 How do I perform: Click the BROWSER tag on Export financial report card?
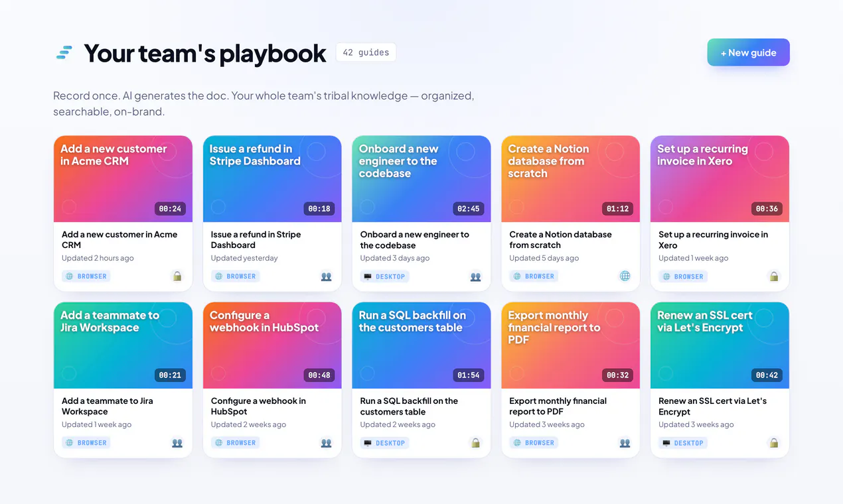point(534,442)
